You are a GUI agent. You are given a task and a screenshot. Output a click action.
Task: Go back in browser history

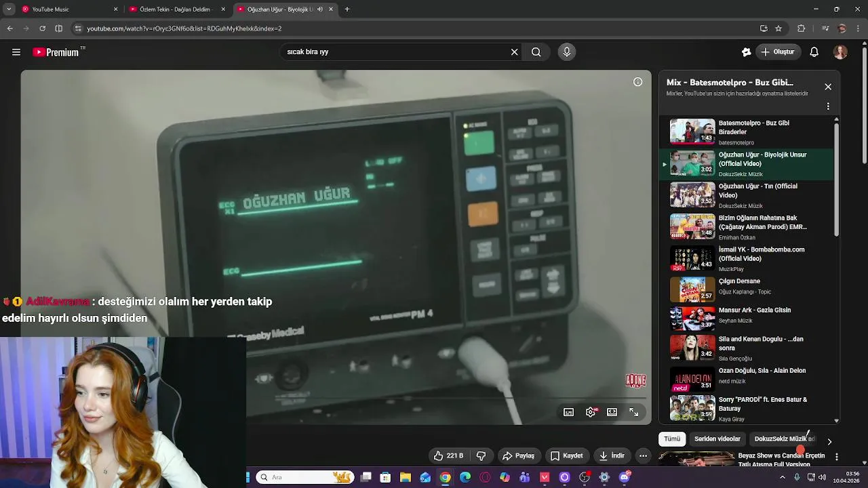pyautogui.click(x=9, y=28)
